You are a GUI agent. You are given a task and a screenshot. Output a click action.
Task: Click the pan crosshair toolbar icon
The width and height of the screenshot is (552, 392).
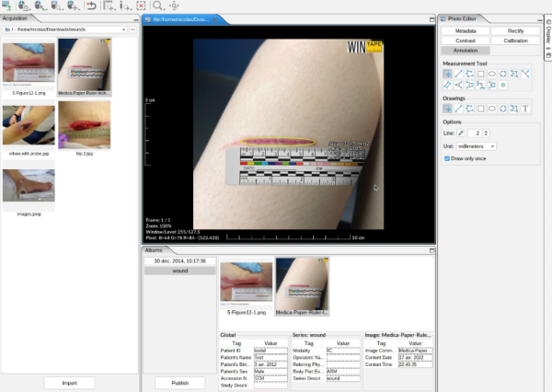tap(174, 6)
